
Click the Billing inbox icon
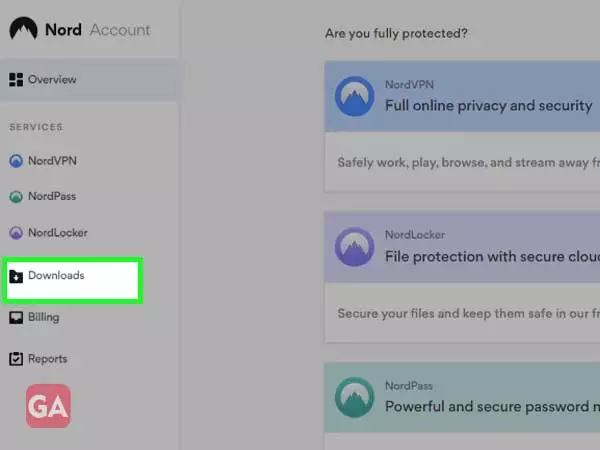click(x=16, y=318)
